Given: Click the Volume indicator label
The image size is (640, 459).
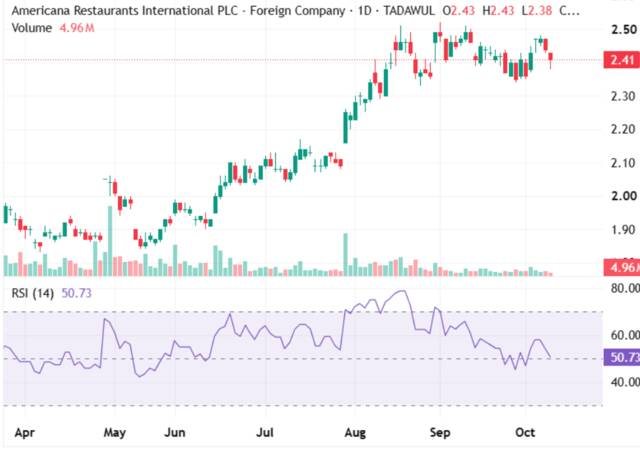Looking at the screenshot, I should point(32,28).
